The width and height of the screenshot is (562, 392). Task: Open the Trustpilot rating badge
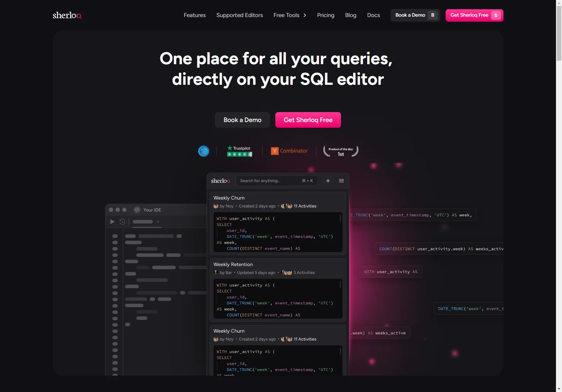[x=240, y=151]
